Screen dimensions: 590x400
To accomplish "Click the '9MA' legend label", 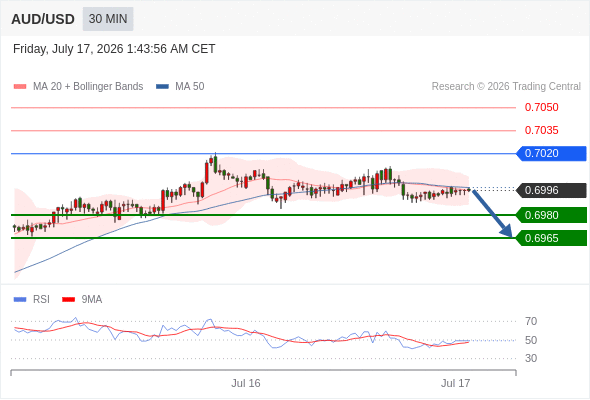I will [92, 300].
